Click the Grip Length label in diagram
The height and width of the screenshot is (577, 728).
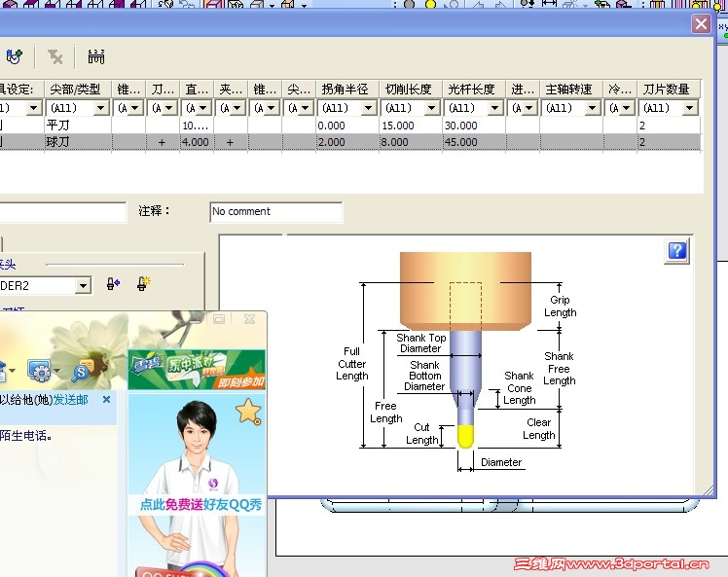tap(560, 307)
